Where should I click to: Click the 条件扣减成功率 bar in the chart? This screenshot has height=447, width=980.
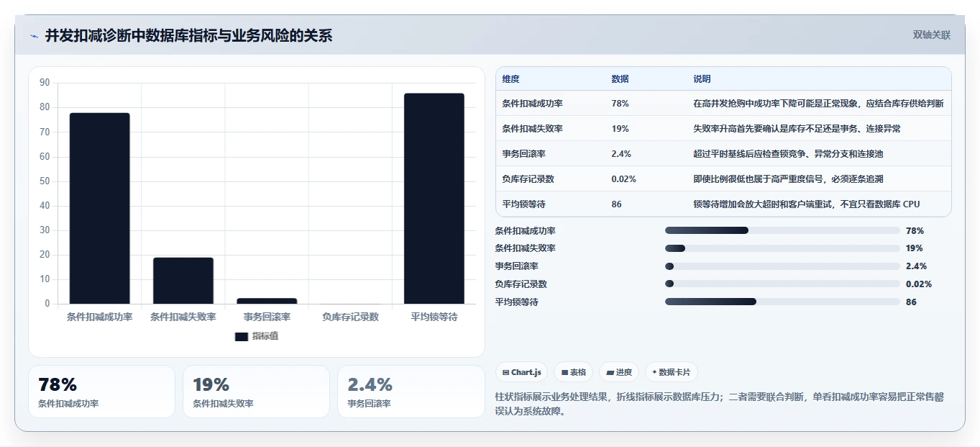(x=100, y=208)
